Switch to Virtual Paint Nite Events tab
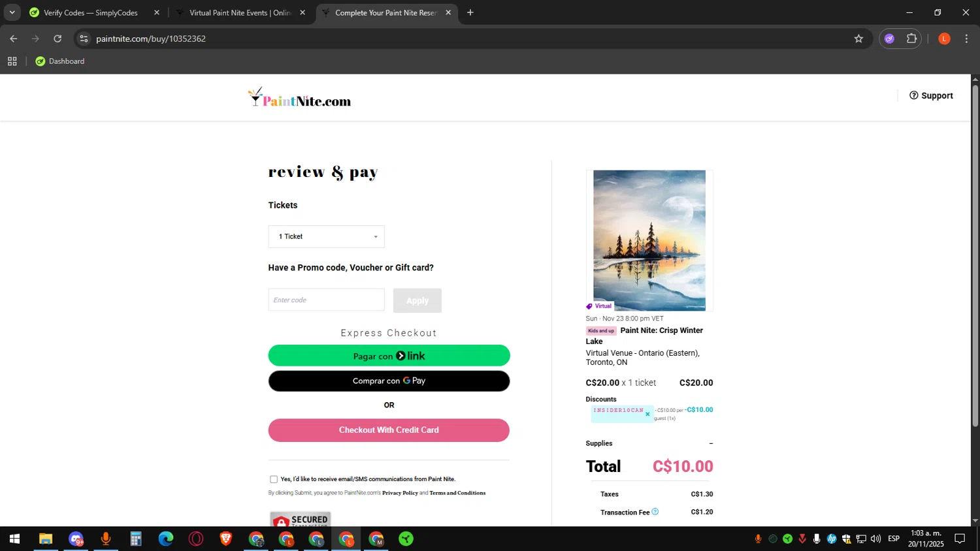 240,12
